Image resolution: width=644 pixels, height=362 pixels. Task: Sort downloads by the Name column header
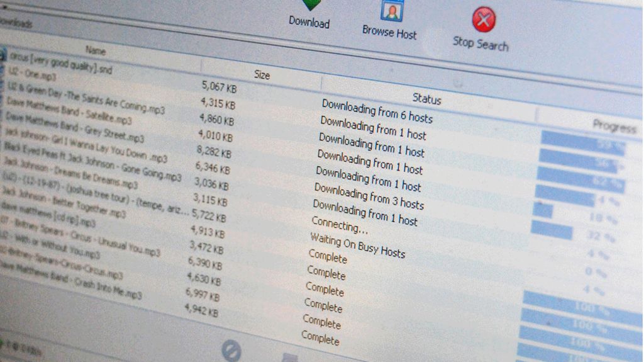pyautogui.click(x=96, y=50)
